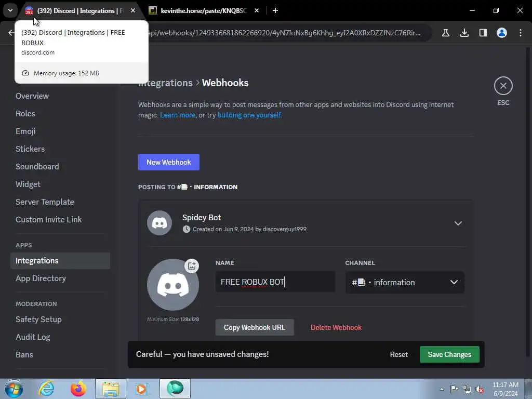Click the browser address bar URL

[x=284, y=33]
